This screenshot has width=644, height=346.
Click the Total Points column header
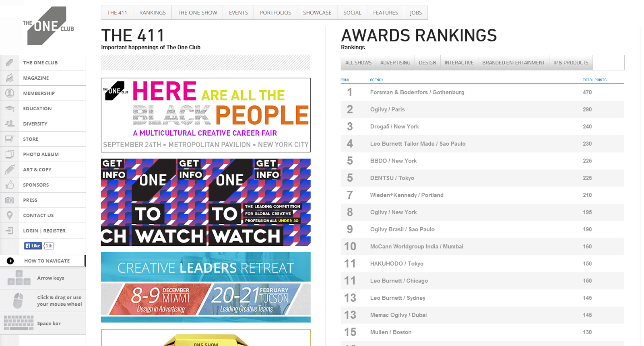click(x=594, y=80)
